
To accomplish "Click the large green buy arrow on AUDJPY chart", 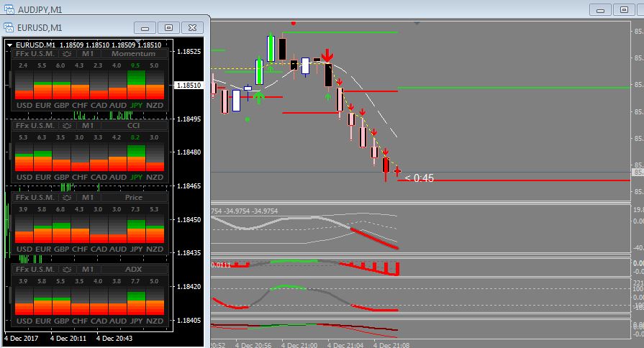I will coord(258,98).
